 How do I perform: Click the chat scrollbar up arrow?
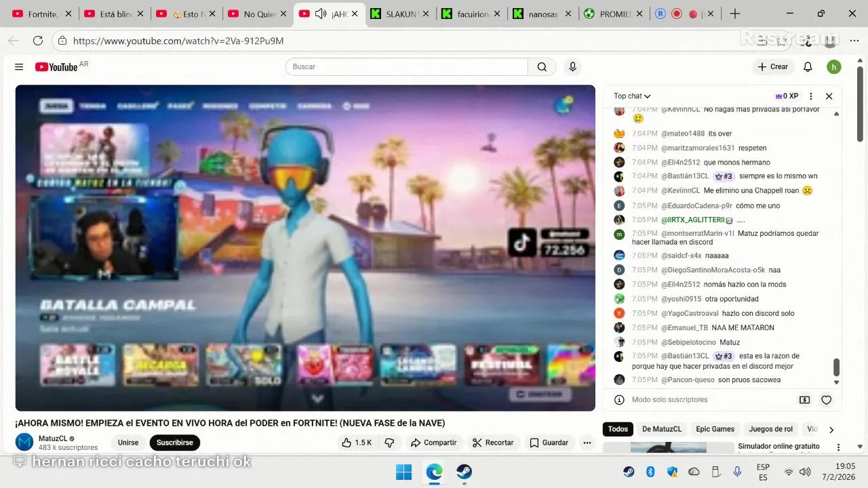(x=836, y=114)
